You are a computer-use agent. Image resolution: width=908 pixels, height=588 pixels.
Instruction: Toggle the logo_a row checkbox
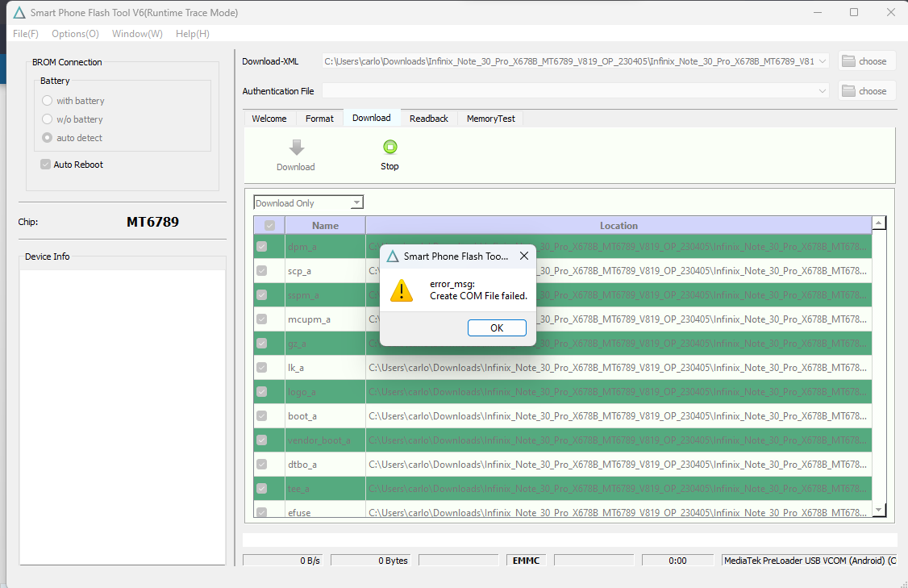coord(262,392)
